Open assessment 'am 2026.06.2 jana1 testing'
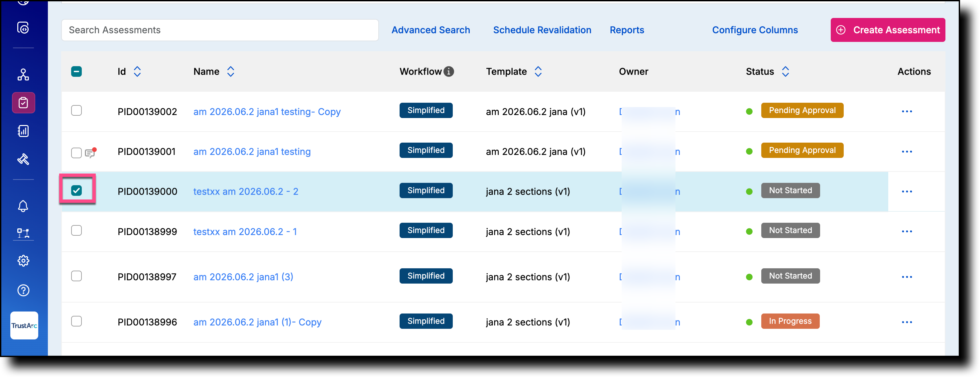 252,152
